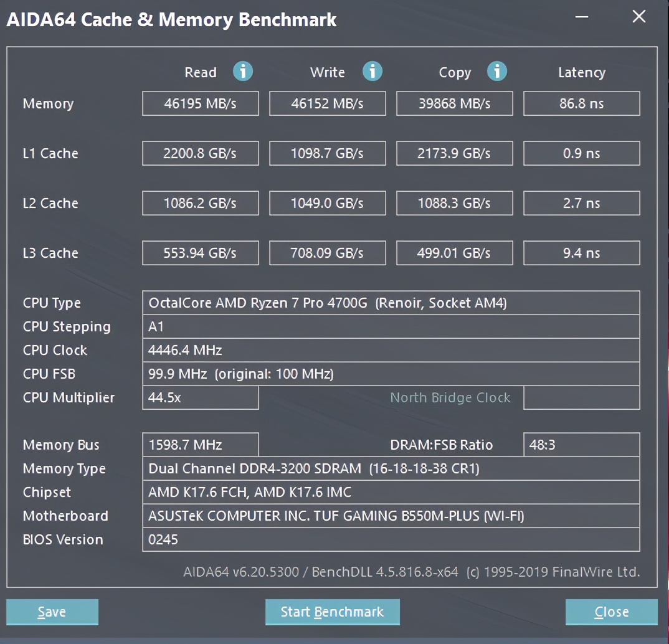Click the BIOS Version label
This screenshot has height=644, width=669.
click(63, 539)
